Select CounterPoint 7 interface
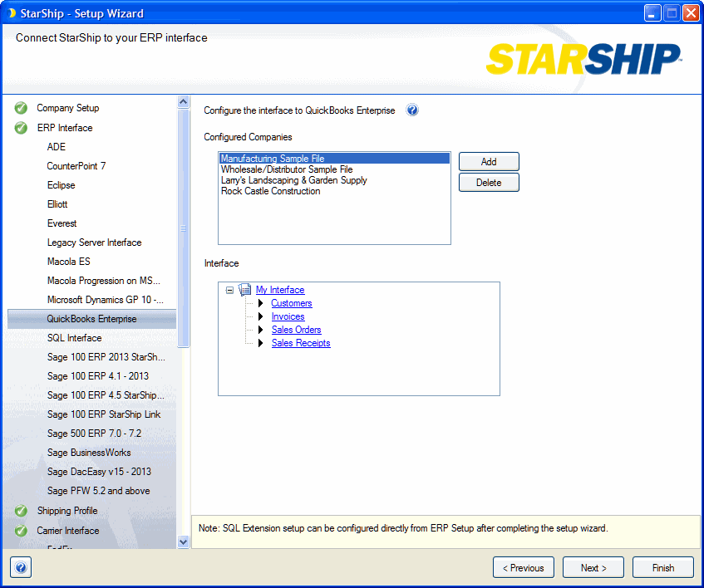This screenshot has width=704, height=588. tap(76, 166)
